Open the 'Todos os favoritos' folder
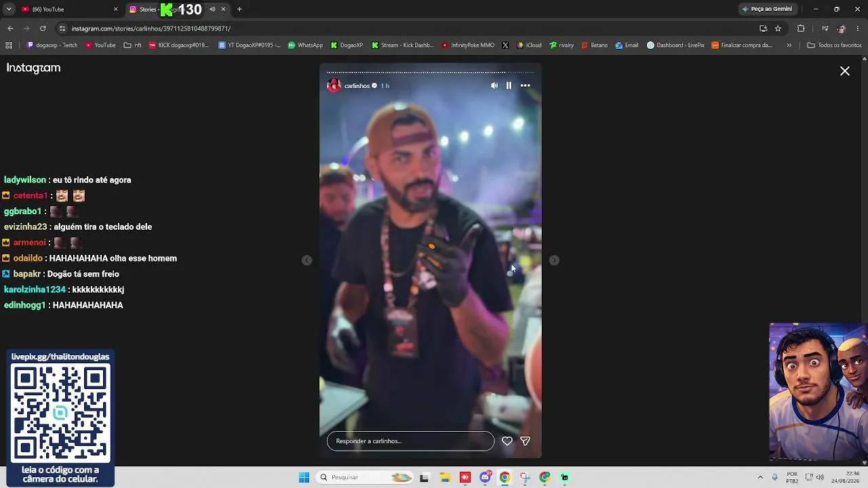The height and width of the screenshot is (488, 868). 834,45
